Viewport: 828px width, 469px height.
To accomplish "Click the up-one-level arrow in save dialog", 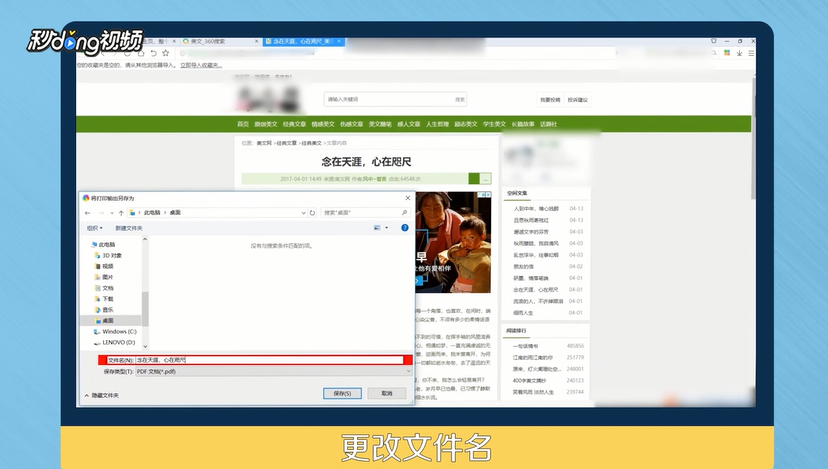I will coord(121,213).
